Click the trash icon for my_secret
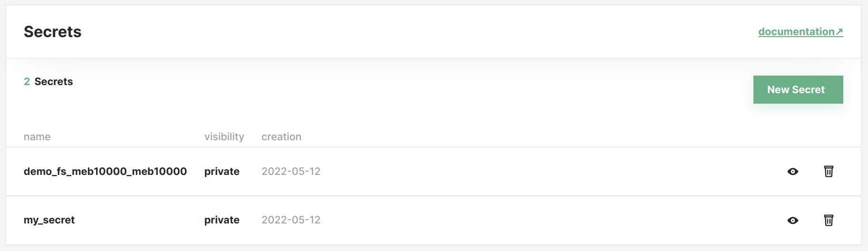 point(829,220)
